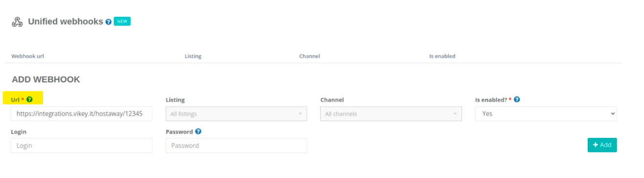Click the Listing field label
644x178 pixels.
[x=175, y=100]
